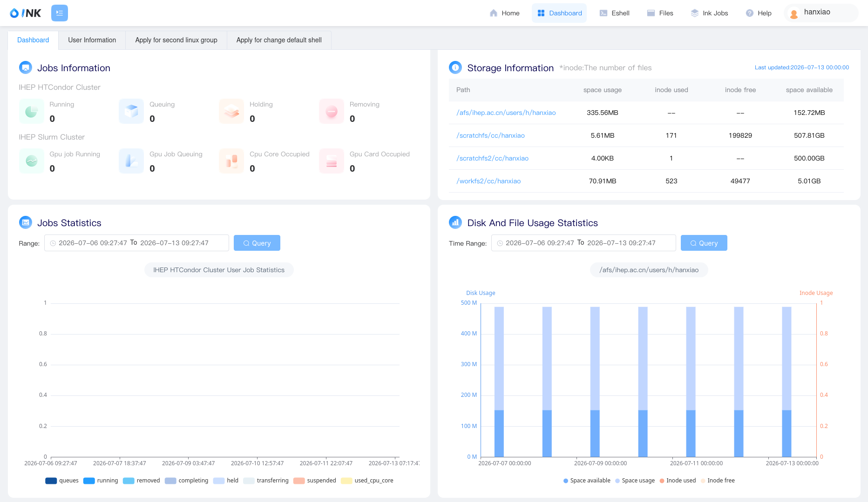Click the Help question-mark icon

point(750,13)
